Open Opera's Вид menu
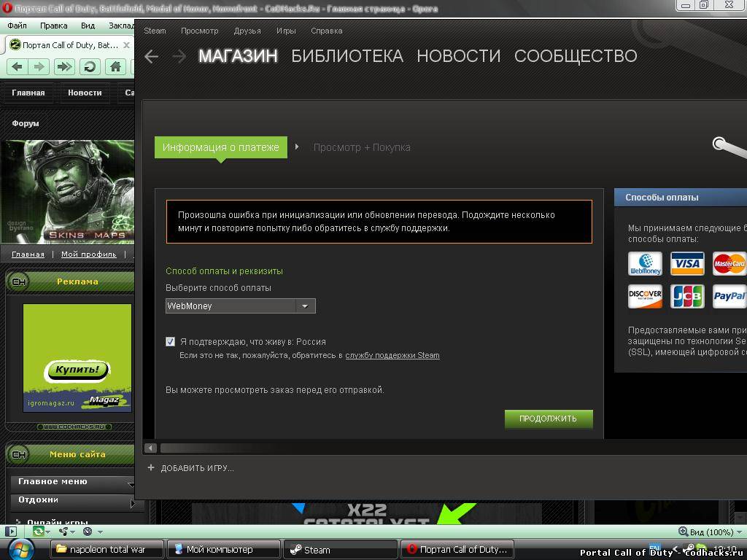The width and height of the screenshot is (747, 560). point(88,26)
